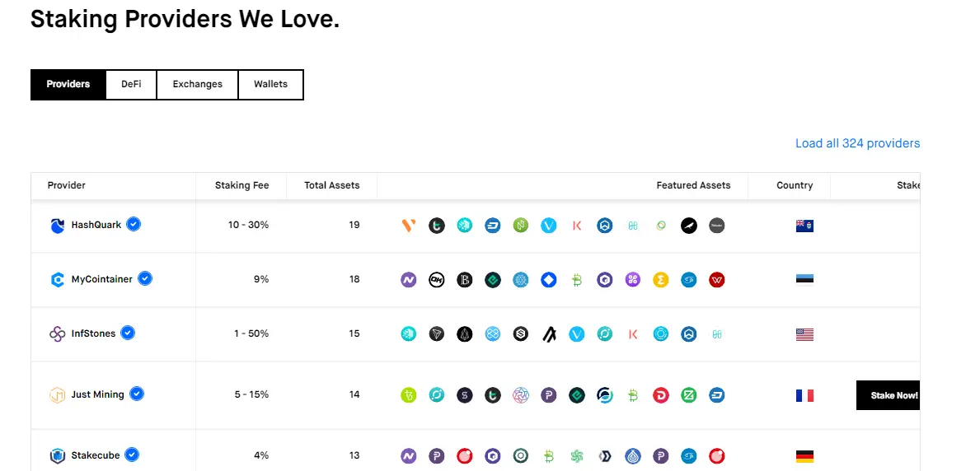The height and width of the screenshot is (471, 980).
Task: Click purple N coin icon in MyCointainer row
Action: [x=409, y=280]
